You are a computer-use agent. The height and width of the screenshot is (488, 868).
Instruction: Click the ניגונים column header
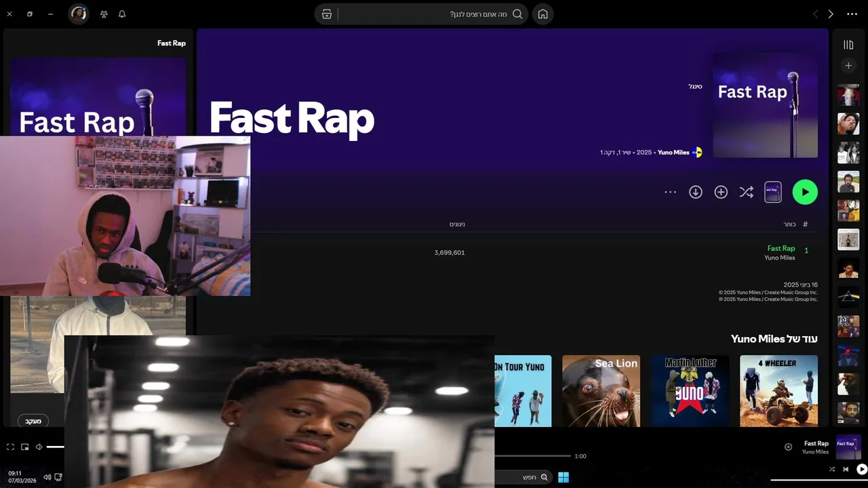tap(457, 224)
